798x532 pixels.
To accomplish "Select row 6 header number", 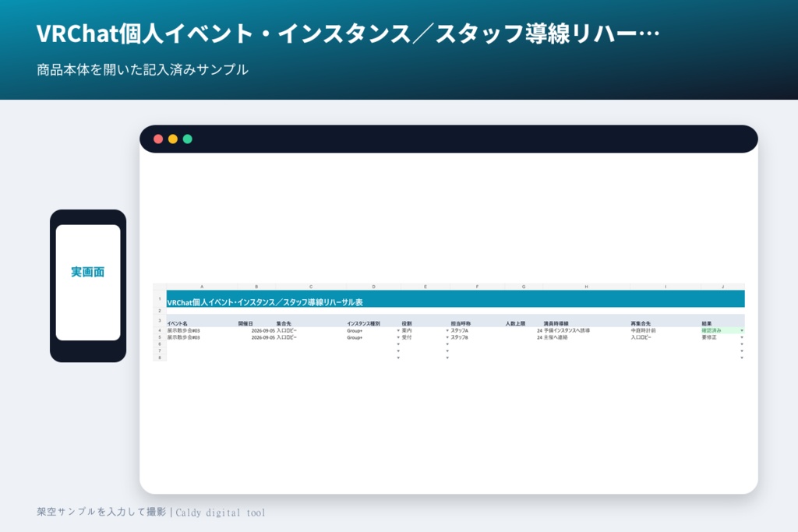I will click(160, 344).
